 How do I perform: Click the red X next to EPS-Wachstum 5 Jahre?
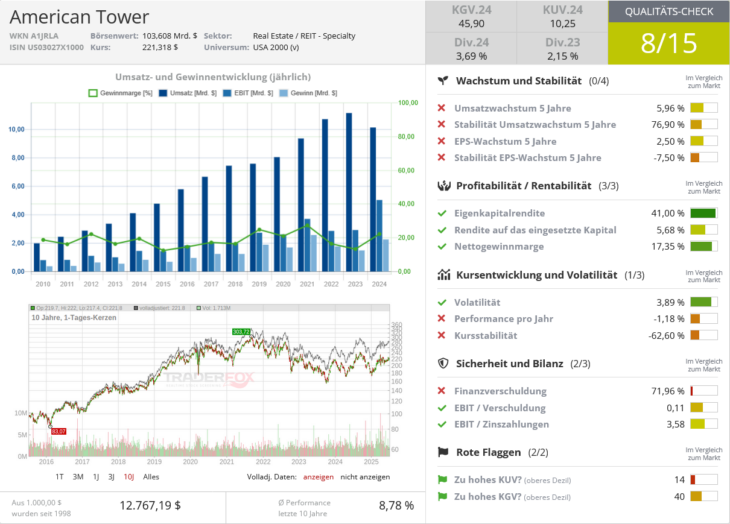point(441,141)
